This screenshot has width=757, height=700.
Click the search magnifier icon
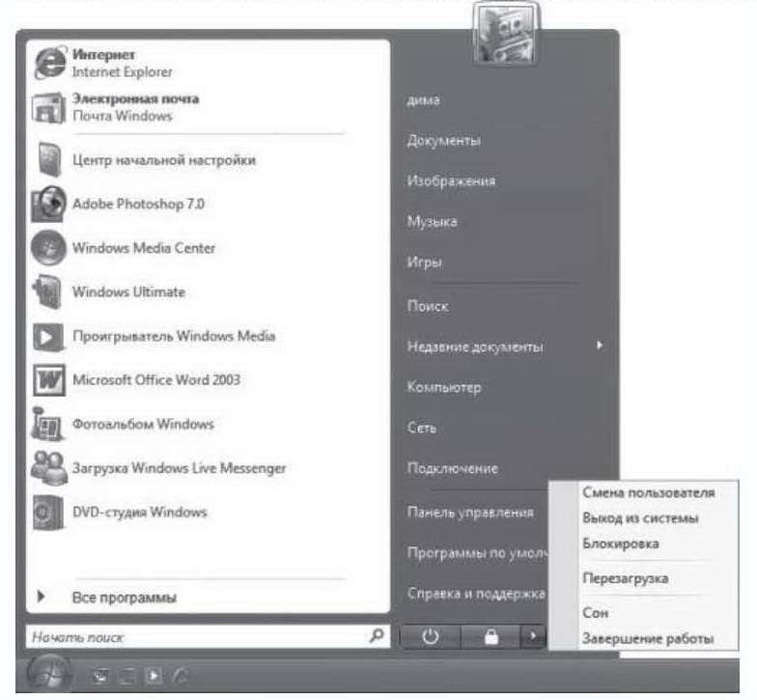click(x=377, y=635)
